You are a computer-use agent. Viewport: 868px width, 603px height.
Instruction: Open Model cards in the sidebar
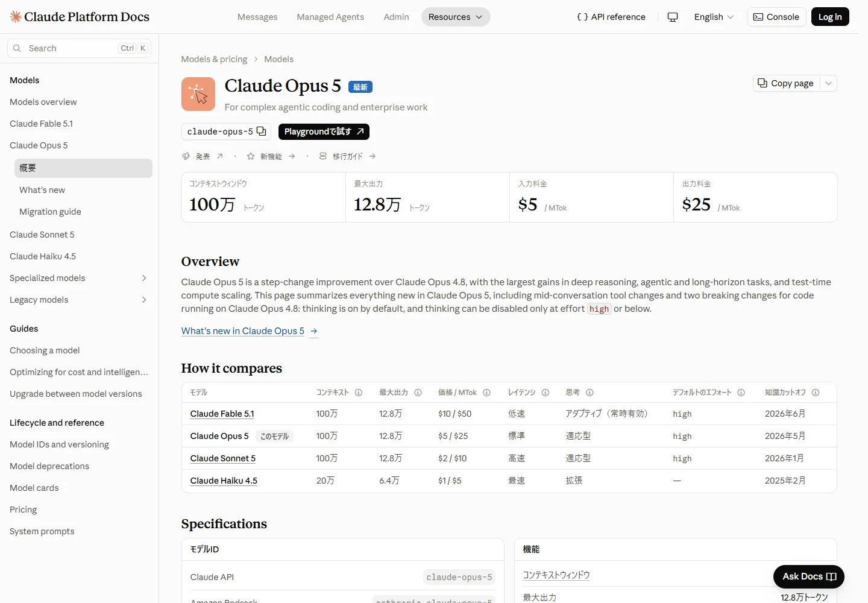pyautogui.click(x=34, y=488)
